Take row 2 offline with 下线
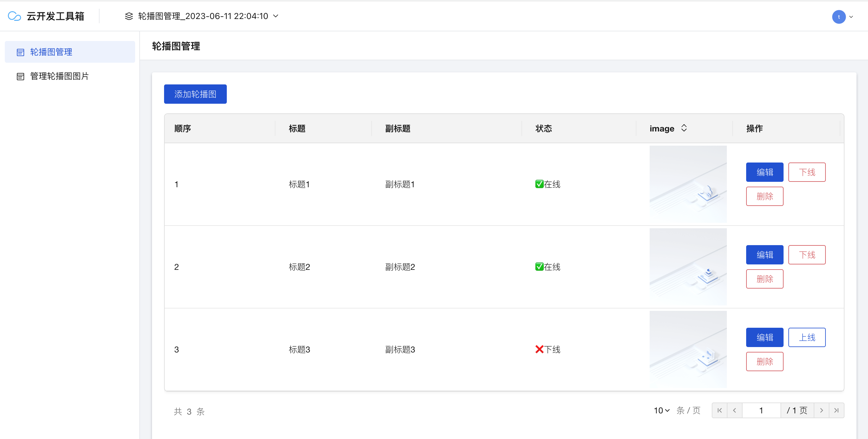 (807, 255)
